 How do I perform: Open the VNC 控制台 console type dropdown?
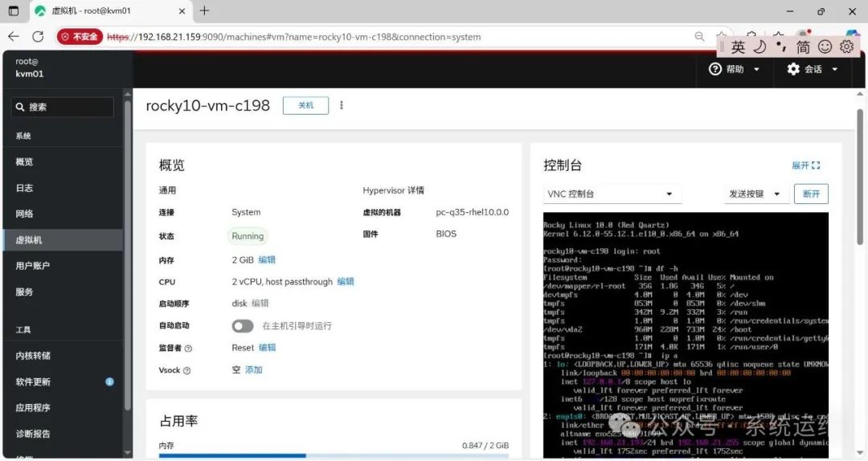point(611,194)
